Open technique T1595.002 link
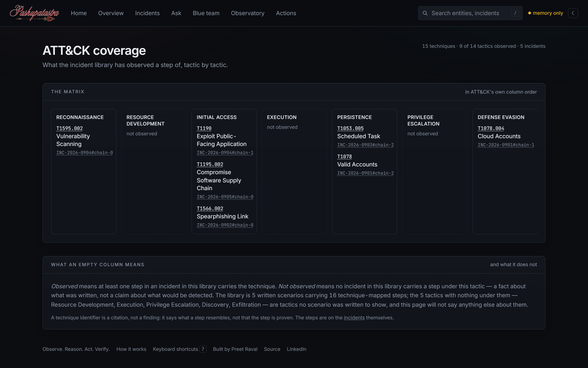 tap(69, 128)
